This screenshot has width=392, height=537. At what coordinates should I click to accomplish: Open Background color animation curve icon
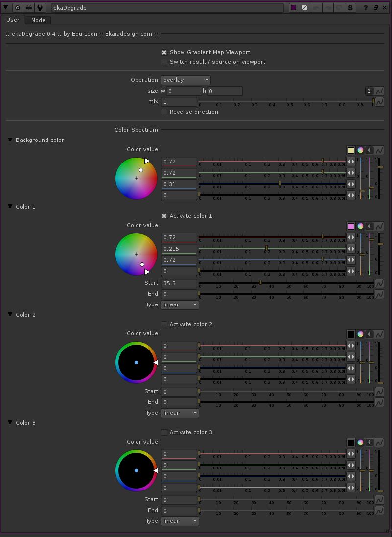379,150
